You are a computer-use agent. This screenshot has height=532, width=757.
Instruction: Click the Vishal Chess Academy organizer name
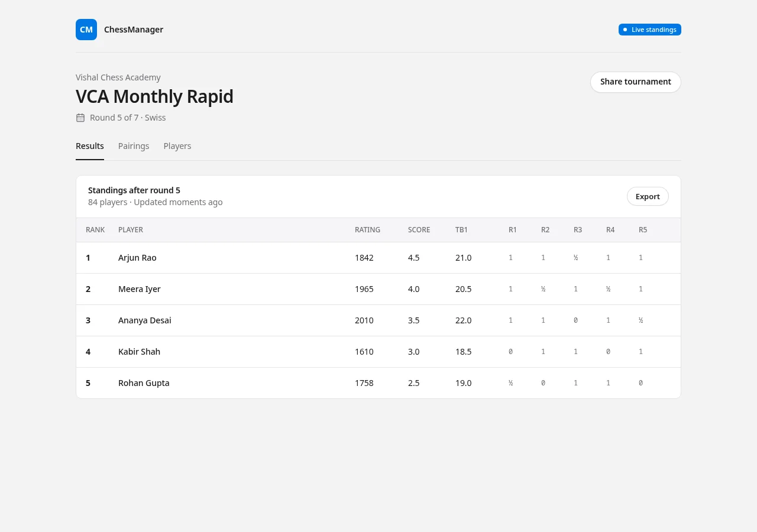pyautogui.click(x=118, y=77)
